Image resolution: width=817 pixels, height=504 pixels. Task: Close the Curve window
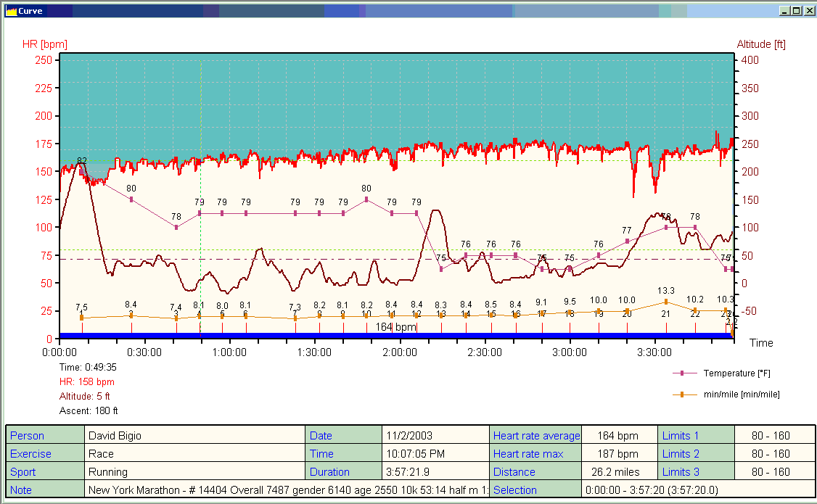coord(808,11)
